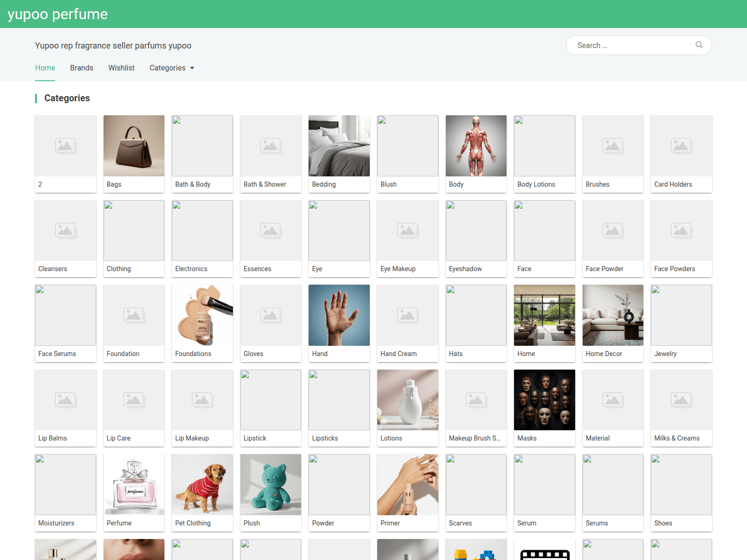Click the Makeup Brush S... placeholder icon
The image size is (747, 560).
point(476,400)
